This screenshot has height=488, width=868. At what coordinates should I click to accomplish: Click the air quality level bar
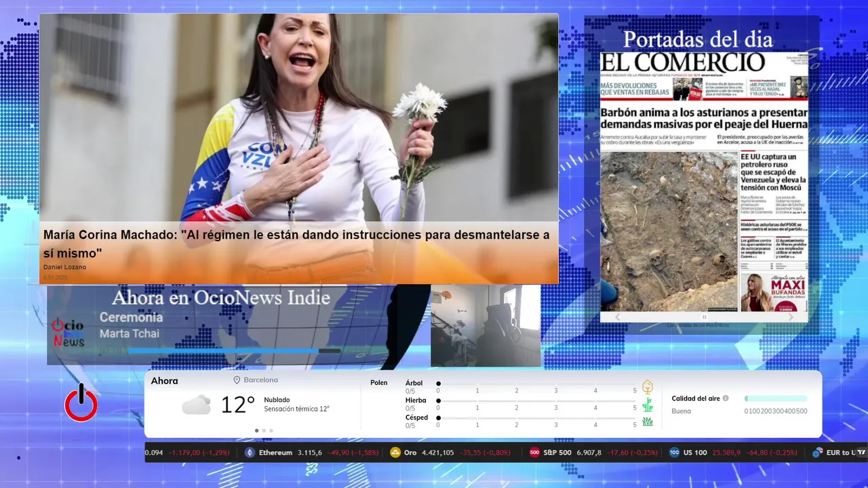point(776,399)
